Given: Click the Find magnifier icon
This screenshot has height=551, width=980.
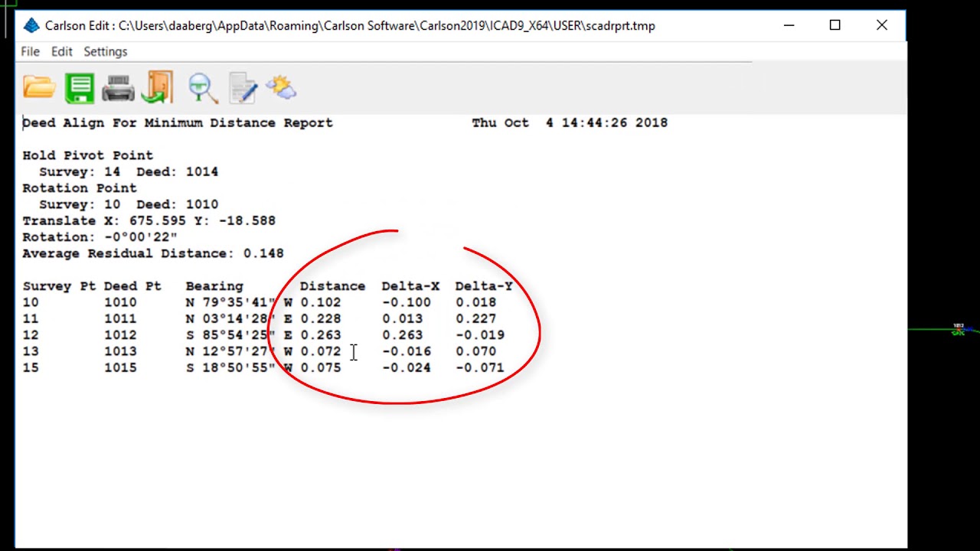Looking at the screenshot, I should tap(203, 87).
